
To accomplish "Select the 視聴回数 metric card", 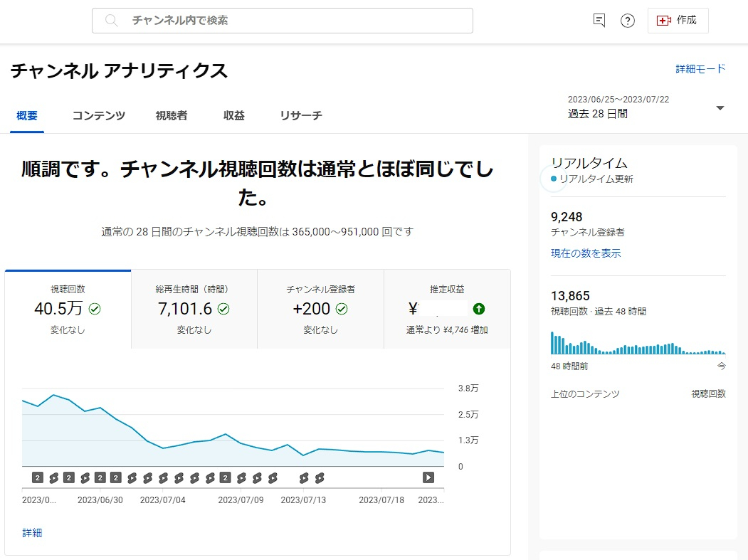I will (68, 309).
